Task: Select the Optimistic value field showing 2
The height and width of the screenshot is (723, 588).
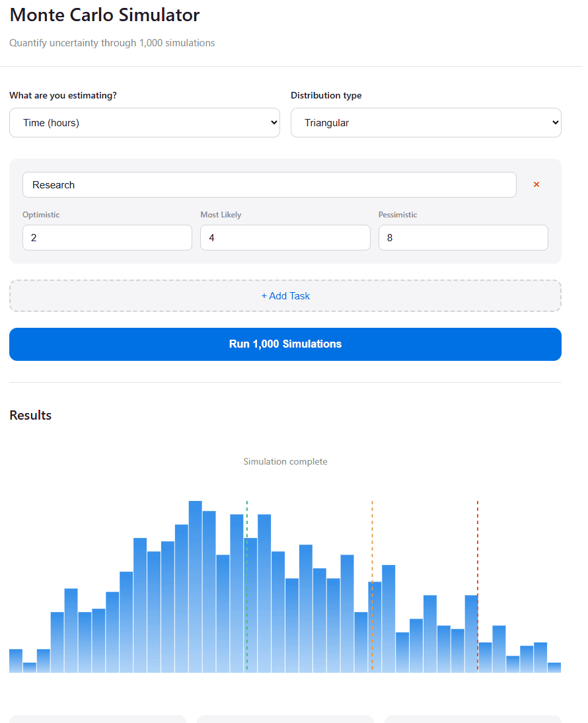Action: 107,237
